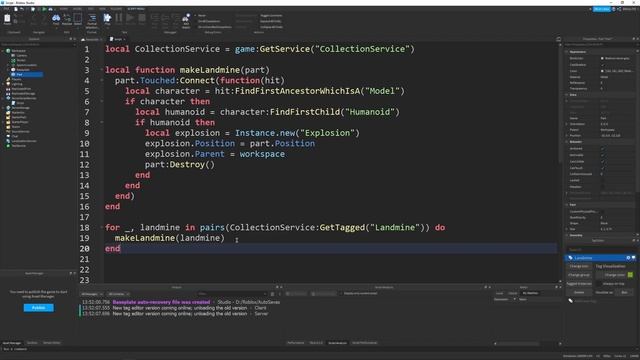Click the Replace tool in the ribbon
Viewport: 640px width, 360px height.
[x=67, y=19]
